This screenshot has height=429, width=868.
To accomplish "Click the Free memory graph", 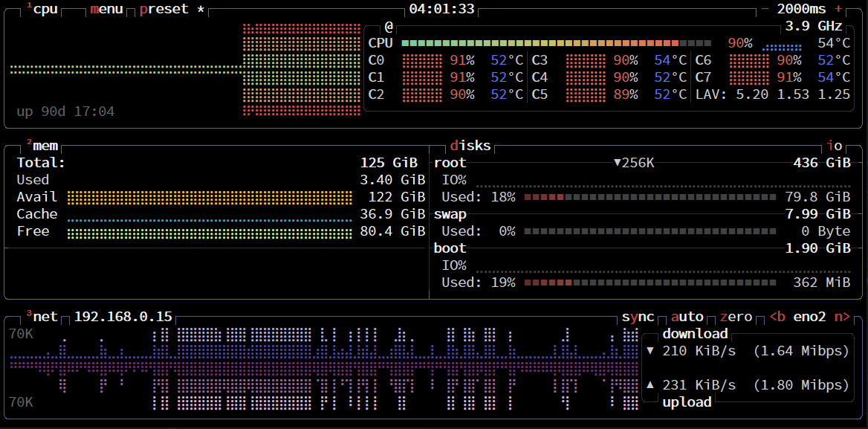I will point(210,233).
